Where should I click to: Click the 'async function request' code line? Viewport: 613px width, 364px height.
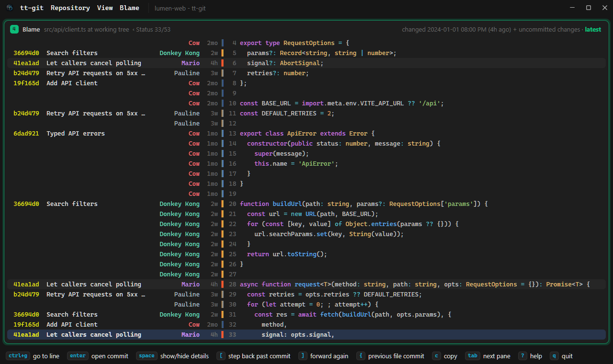(x=415, y=284)
